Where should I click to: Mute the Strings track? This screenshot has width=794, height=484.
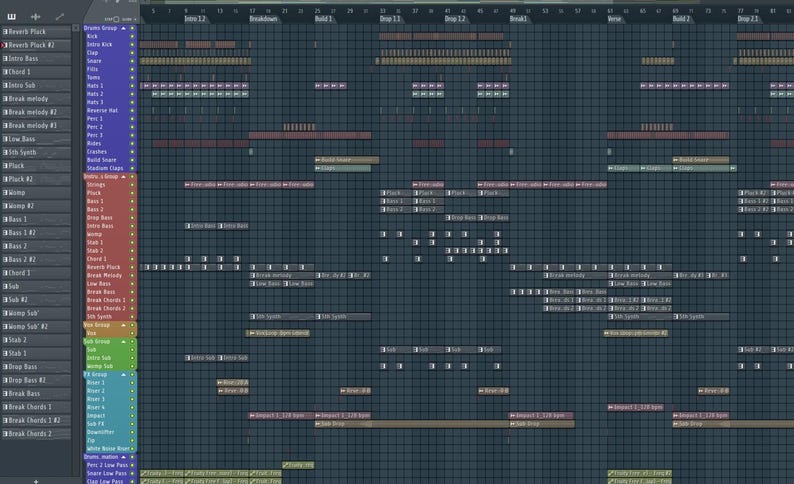pyautogui.click(x=132, y=185)
